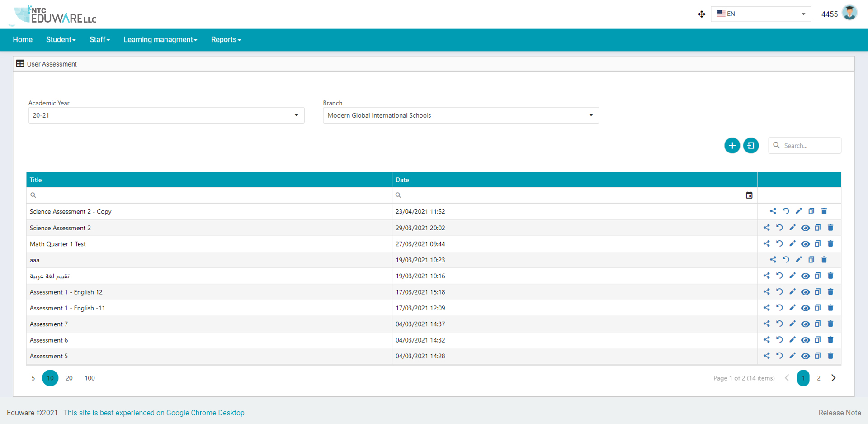The image size is (868, 424).
Task: Open the Learning managment menu
Action: coord(160,39)
